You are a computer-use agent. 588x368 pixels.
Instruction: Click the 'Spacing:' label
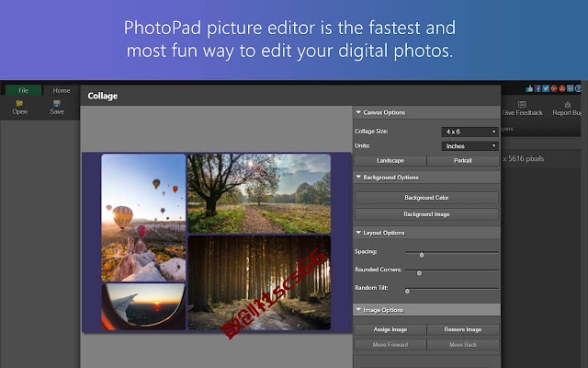click(366, 251)
